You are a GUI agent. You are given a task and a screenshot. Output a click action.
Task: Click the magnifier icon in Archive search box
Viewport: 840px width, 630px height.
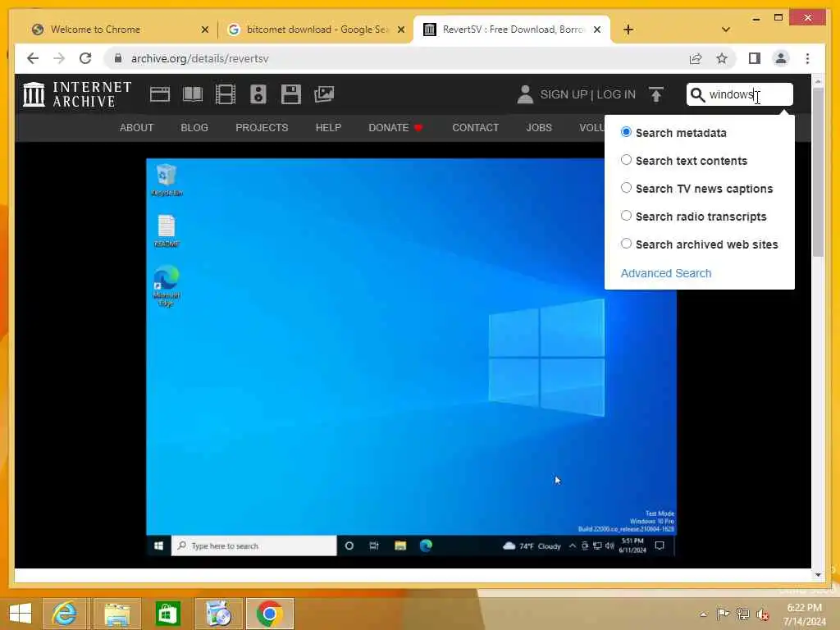(697, 95)
